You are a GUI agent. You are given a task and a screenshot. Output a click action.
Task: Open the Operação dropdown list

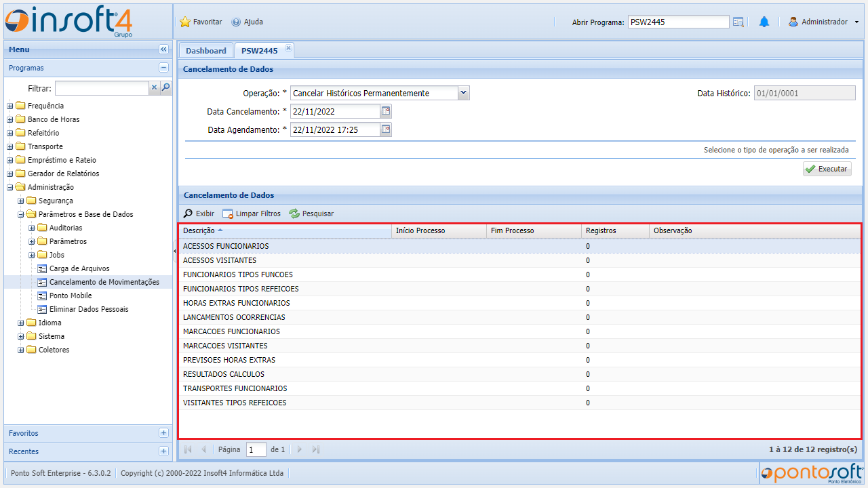coord(463,93)
